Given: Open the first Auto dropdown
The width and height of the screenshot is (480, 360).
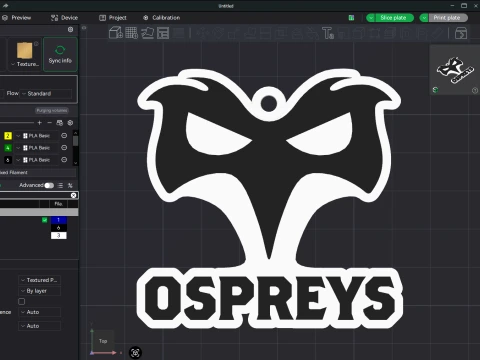Looking at the screenshot, I should coord(39,312).
